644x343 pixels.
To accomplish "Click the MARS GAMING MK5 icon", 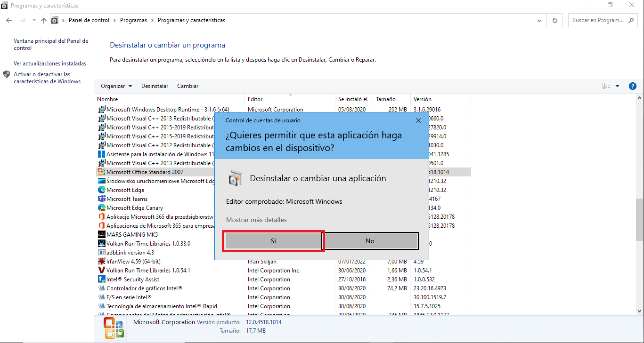I will (101, 235).
